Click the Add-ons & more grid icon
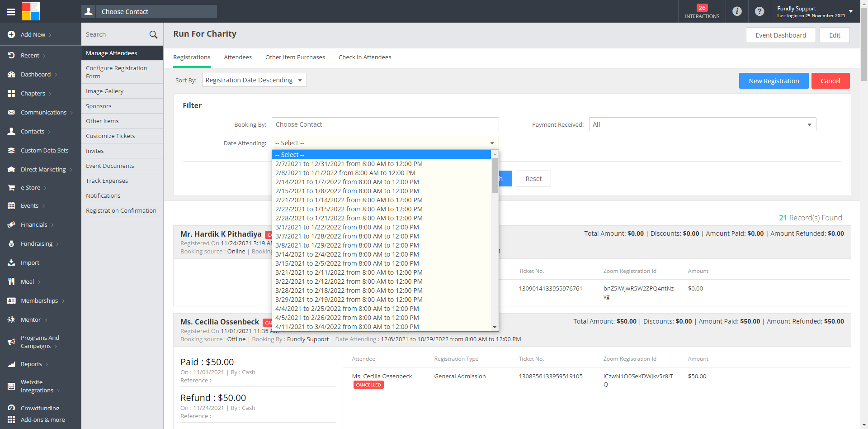The image size is (868, 429). click(x=11, y=419)
